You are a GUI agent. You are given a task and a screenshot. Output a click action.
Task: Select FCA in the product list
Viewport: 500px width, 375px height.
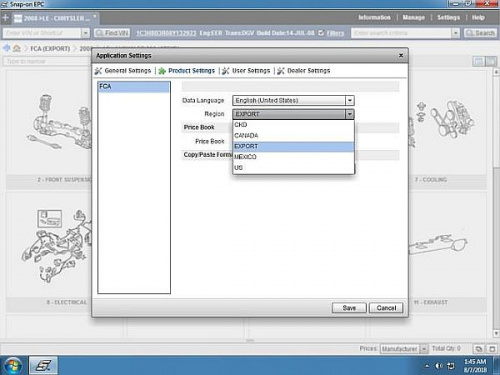click(134, 87)
